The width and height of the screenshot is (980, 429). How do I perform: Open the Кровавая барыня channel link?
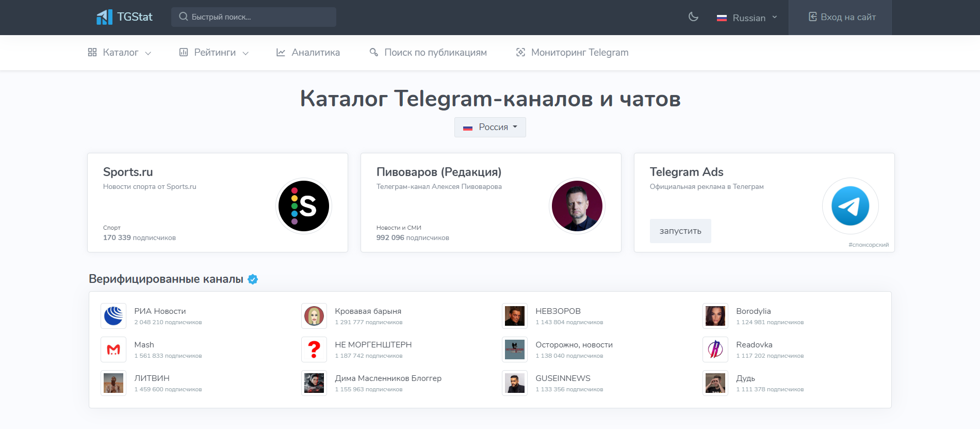[x=368, y=311]
